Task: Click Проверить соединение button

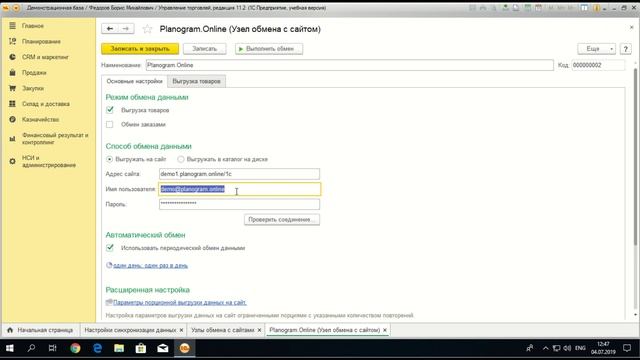Action: point(282,220)
